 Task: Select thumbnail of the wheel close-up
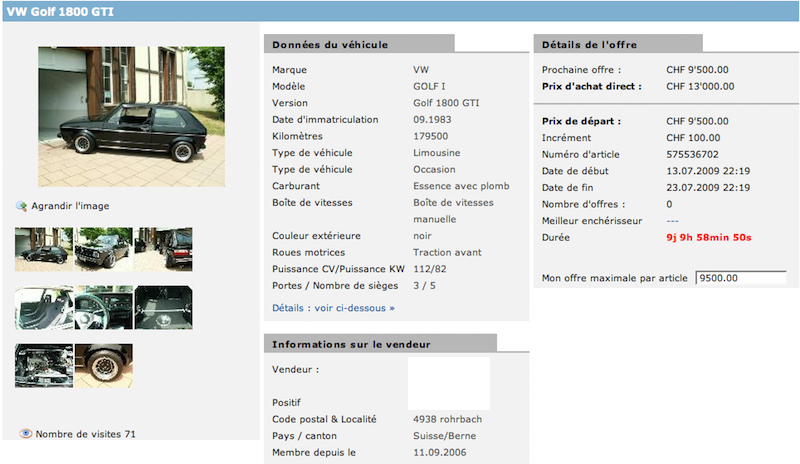[104, 365]
